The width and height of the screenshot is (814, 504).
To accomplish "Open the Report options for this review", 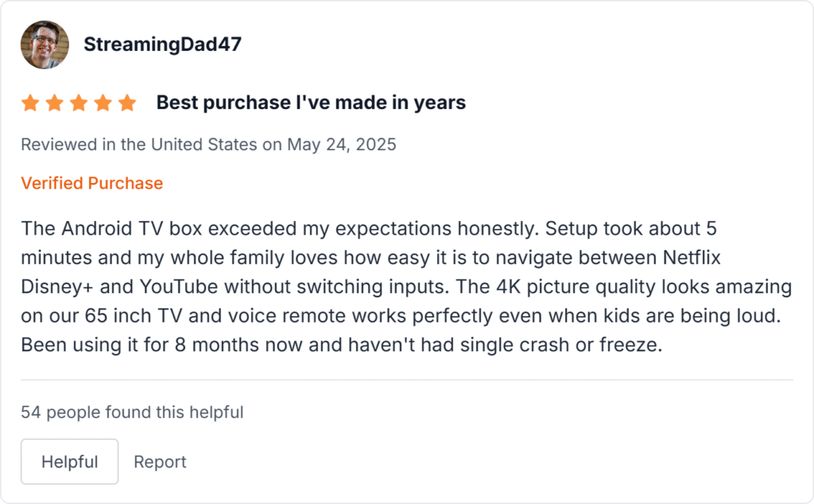I will tap(160, 461).
